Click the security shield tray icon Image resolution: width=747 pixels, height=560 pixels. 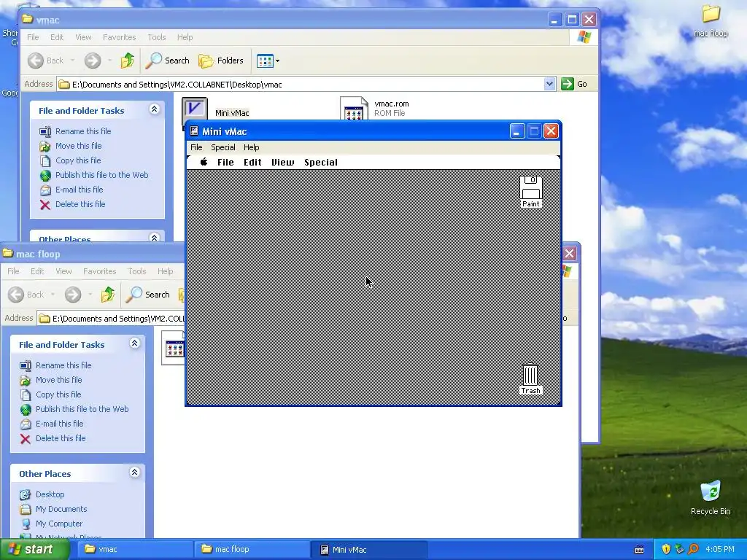[x=666, y=549]
